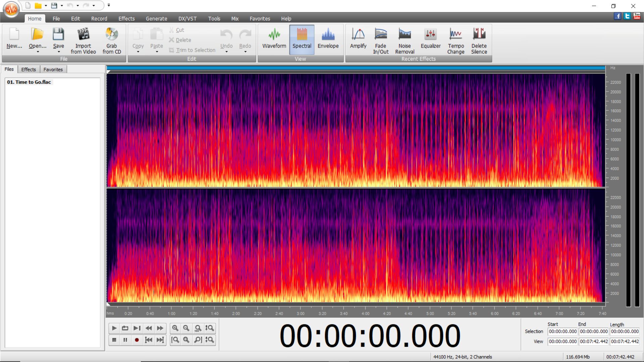Switch to the Effects ribbon tab

tap(126, 18)
